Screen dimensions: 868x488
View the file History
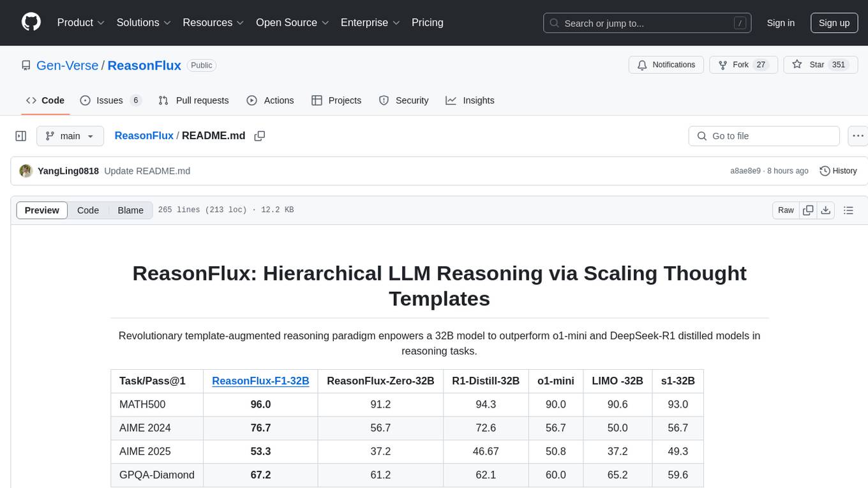(x=838, y=171)
